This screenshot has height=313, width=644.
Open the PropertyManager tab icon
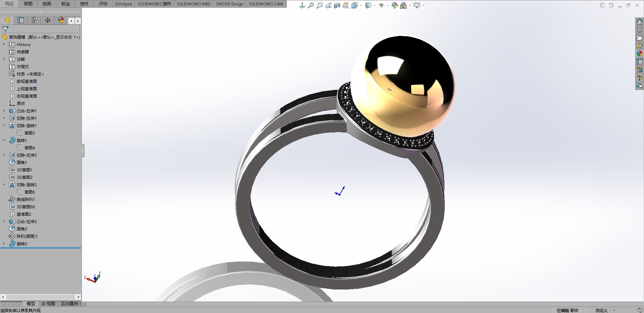pyautogui.click(x=21, y=20)
